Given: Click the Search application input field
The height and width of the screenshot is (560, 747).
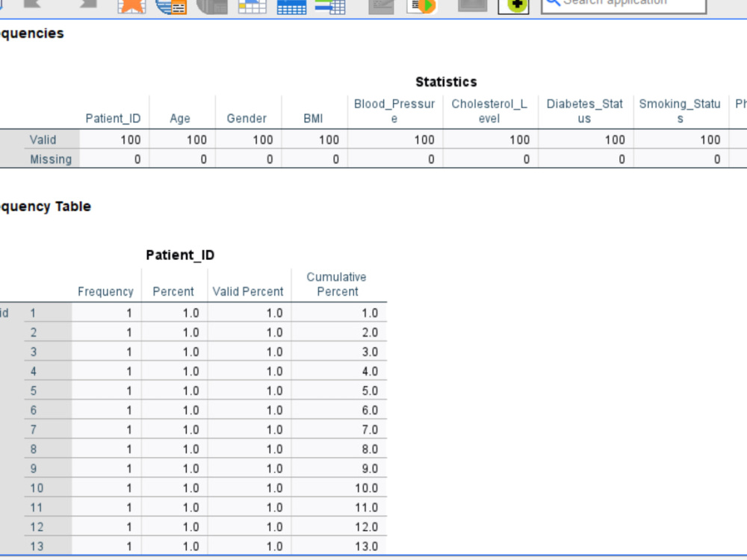Looking at the screenshot, I should coord(624,4).
